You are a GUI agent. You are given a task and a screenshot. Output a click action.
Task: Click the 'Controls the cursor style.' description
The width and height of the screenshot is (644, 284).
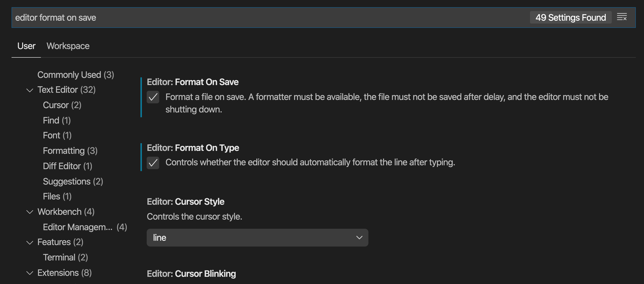(195, 216)
